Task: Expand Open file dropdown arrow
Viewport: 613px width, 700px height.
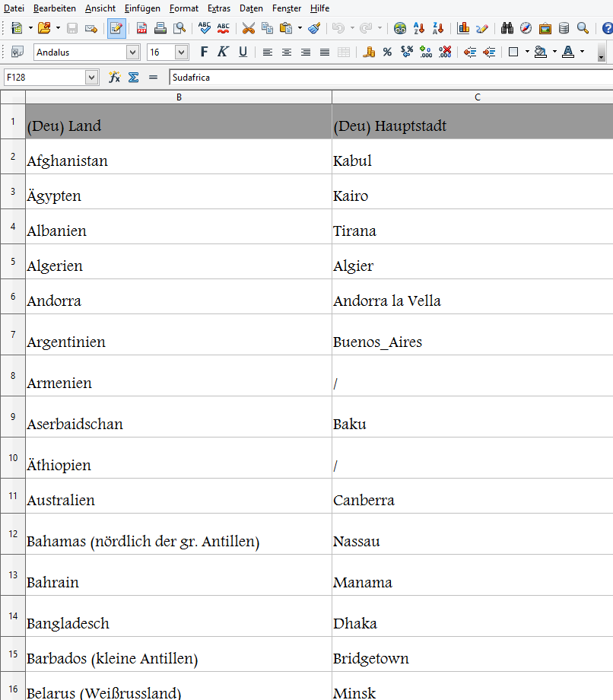Action: (58, 28)
